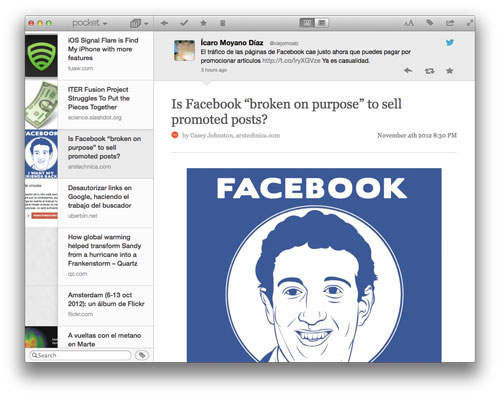500x397 pixels.
Task: Click the '3 hours ago' tweet timestamp
Action: [214, 70]
